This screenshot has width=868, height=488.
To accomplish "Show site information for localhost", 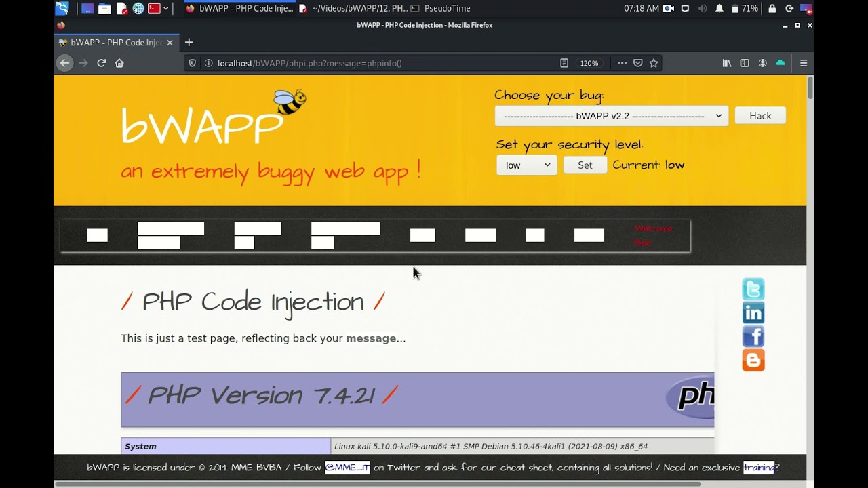I will 208,63.
